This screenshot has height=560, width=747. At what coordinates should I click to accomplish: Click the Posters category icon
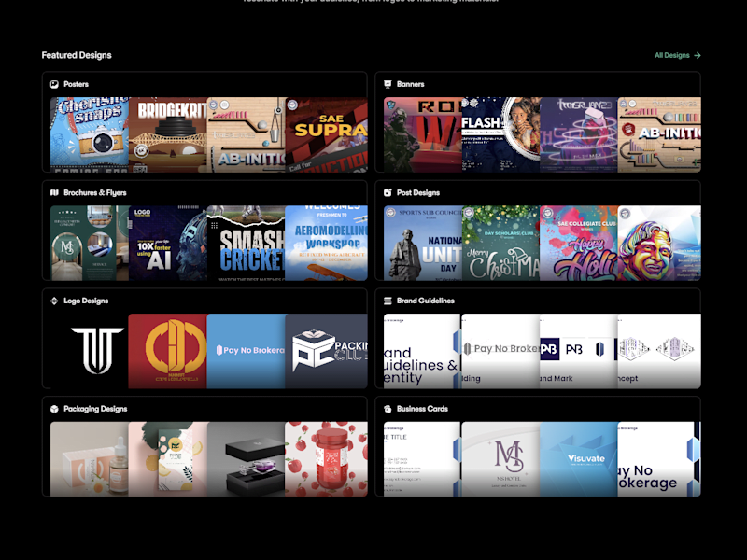(54, 84)
